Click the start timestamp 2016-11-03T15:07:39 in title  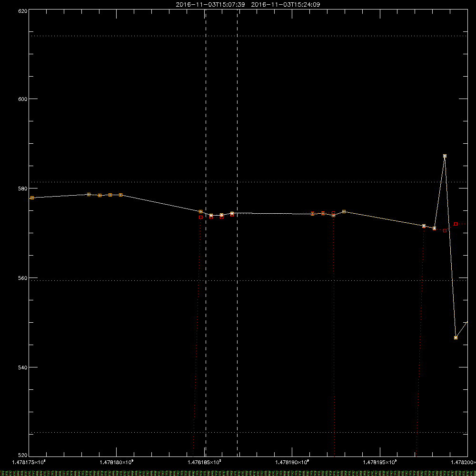coord(210,5)
